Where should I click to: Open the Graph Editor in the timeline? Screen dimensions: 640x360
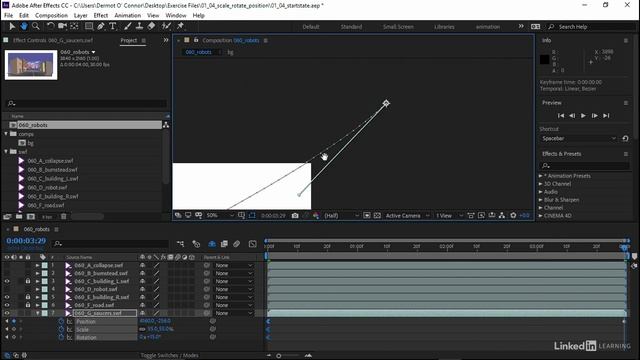pyautogui.click(x=253, y=244)
